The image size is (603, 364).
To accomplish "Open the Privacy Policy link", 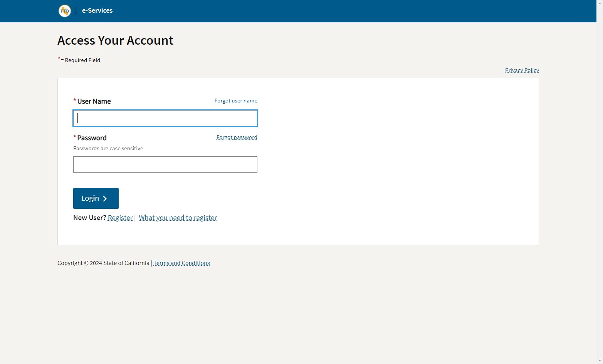I will [x=522, y=70].
